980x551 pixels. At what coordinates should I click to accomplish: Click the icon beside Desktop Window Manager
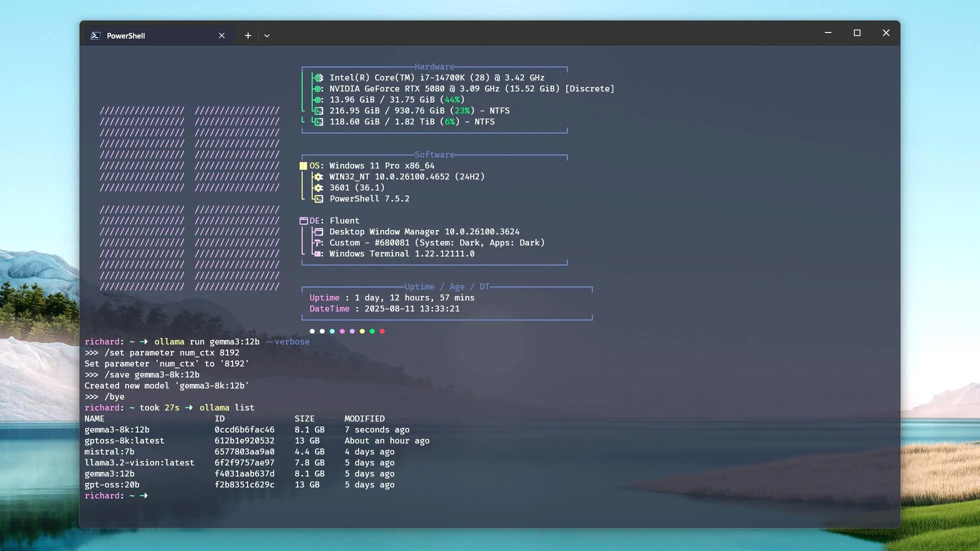[319, 231]
